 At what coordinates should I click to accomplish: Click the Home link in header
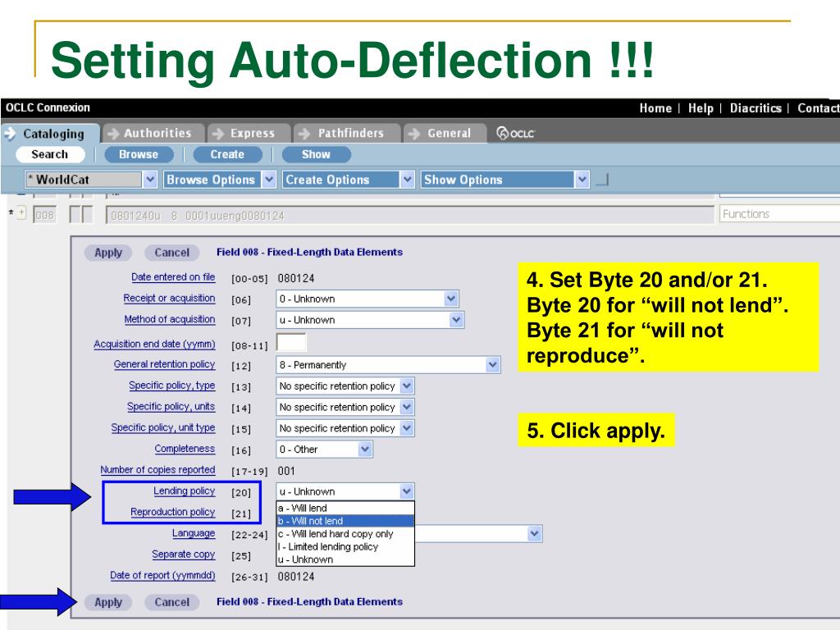coord(655,108)
